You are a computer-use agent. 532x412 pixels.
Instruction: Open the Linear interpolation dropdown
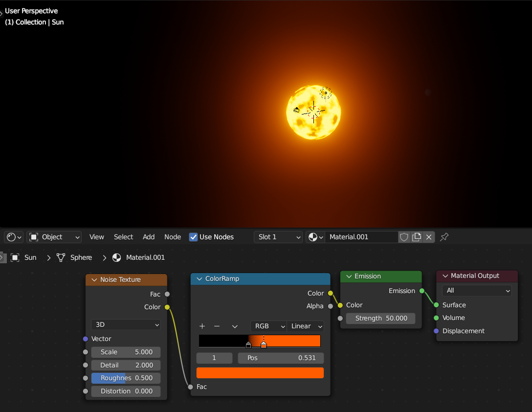pyautogui.click(x=306, y=326)
